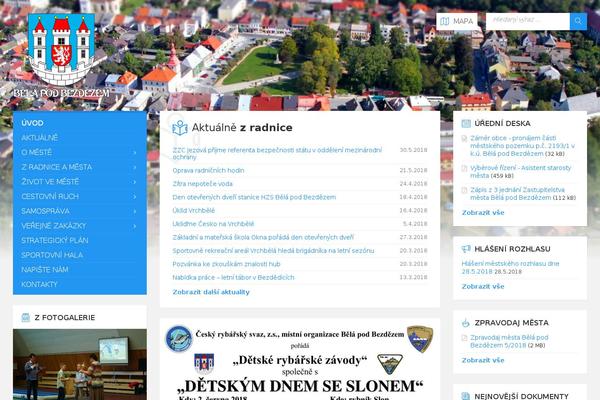Open Den otevřených dveří stanice HZS link
Image resolution: width=600 pixels, height=400 pixels.
coord(254,197)
